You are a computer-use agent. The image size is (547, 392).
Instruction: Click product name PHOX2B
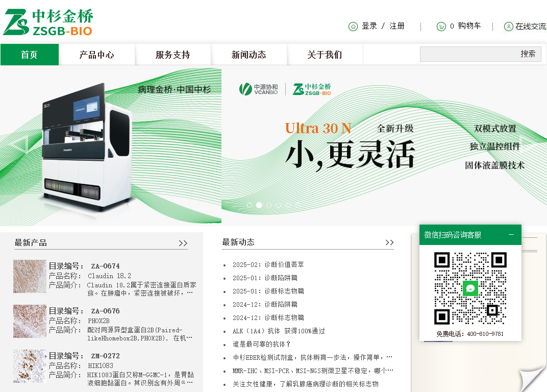(98, 321)
